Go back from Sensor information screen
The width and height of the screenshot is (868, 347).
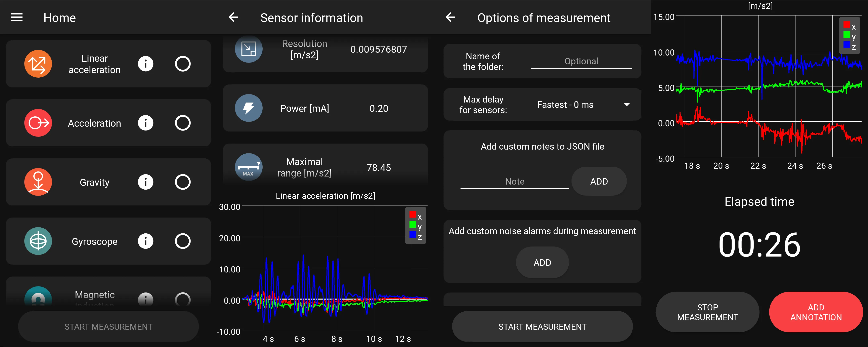[x=233, y=17]
